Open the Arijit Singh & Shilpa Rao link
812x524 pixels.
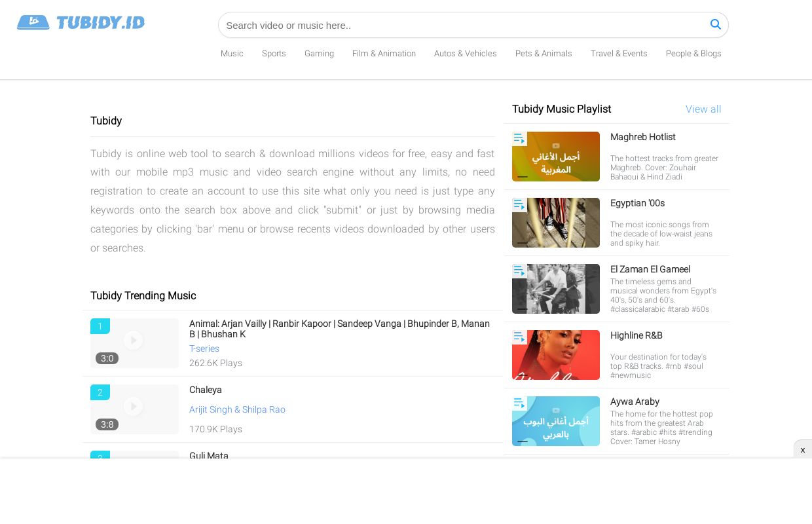237,409
